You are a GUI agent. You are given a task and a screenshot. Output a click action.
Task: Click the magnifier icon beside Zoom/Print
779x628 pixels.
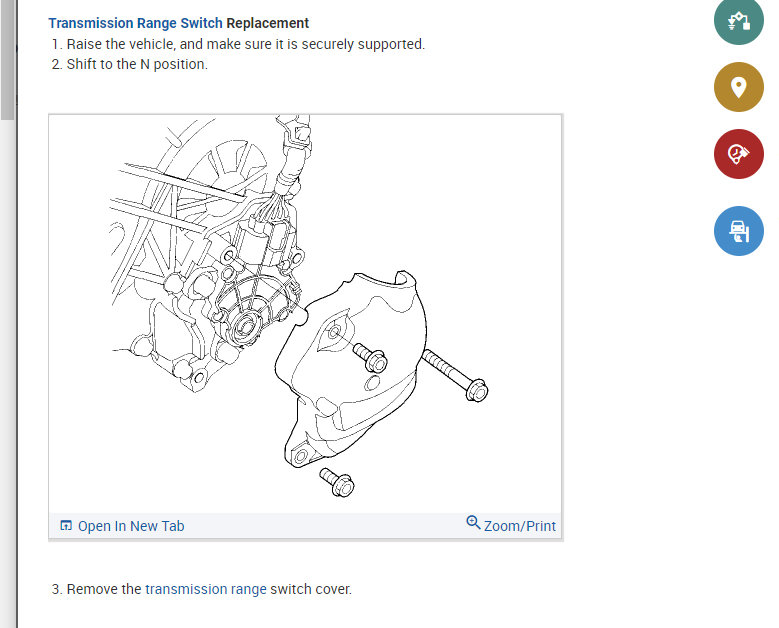pyautogui.click(x=473, y=523)
